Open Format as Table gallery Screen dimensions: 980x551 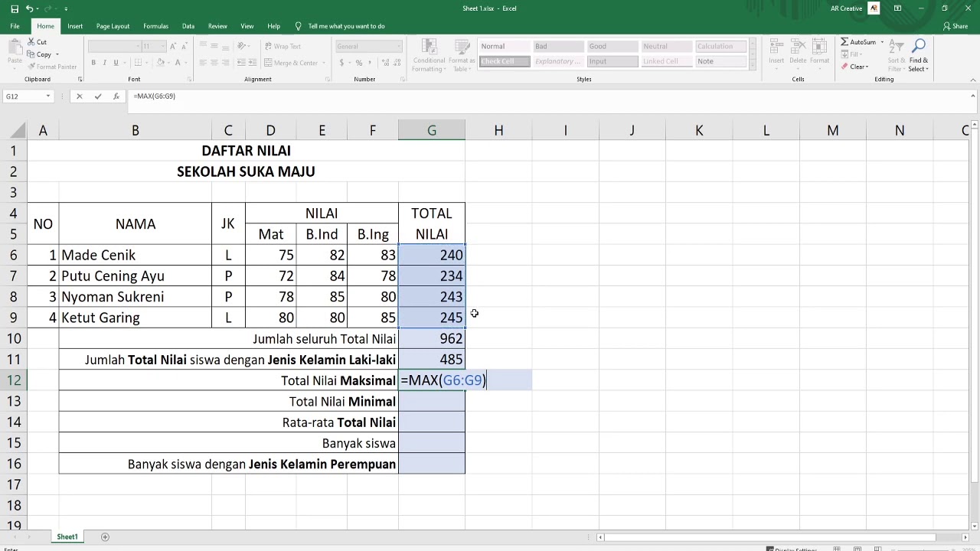(461, 54)
